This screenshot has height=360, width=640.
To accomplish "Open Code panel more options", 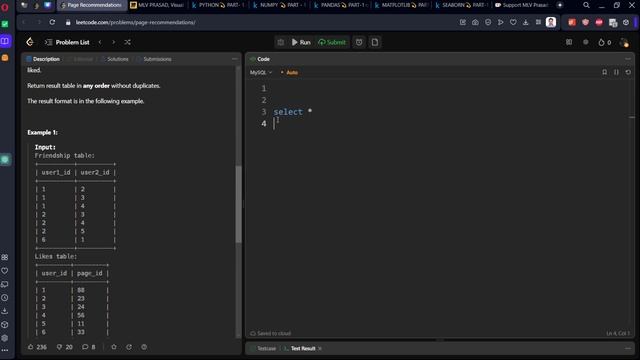I will click(x=628, y=59).
